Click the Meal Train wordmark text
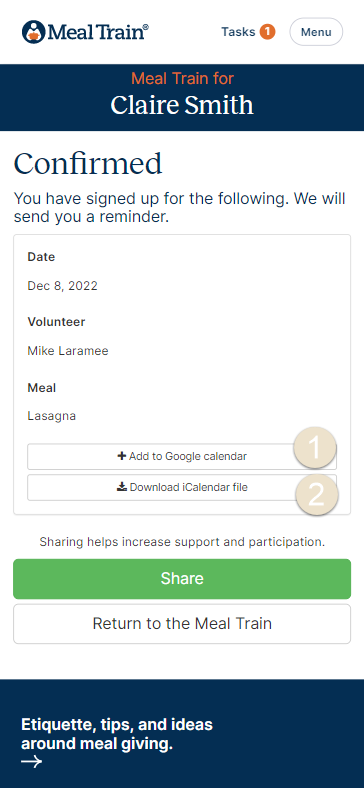364x788 pixels. 99,33
